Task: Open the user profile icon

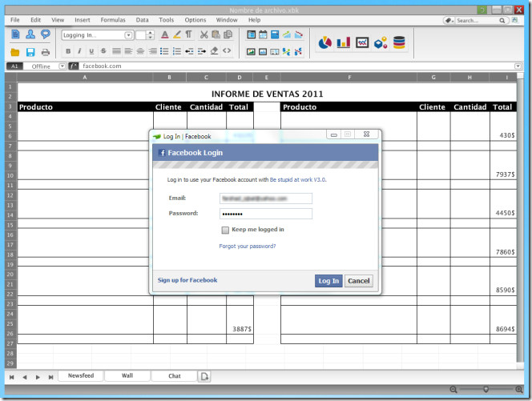Action: tap(30, 34)
